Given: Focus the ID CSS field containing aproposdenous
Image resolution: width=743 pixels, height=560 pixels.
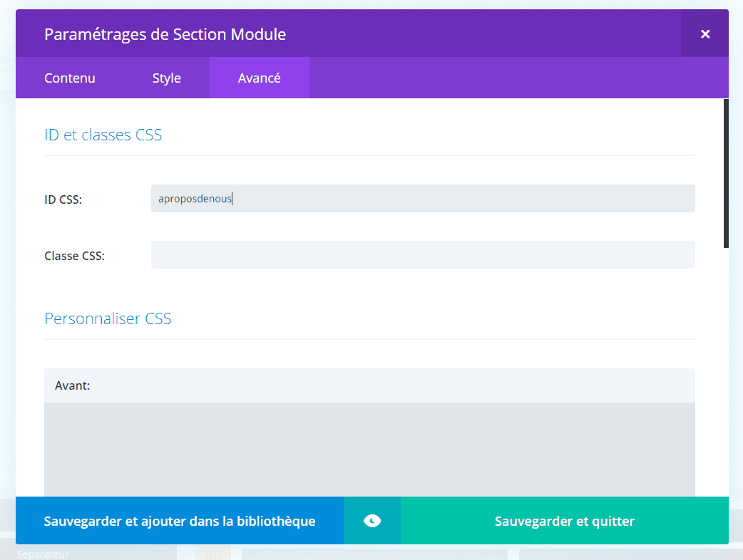Looking at the screenshot, I should [x=422, y=199].
